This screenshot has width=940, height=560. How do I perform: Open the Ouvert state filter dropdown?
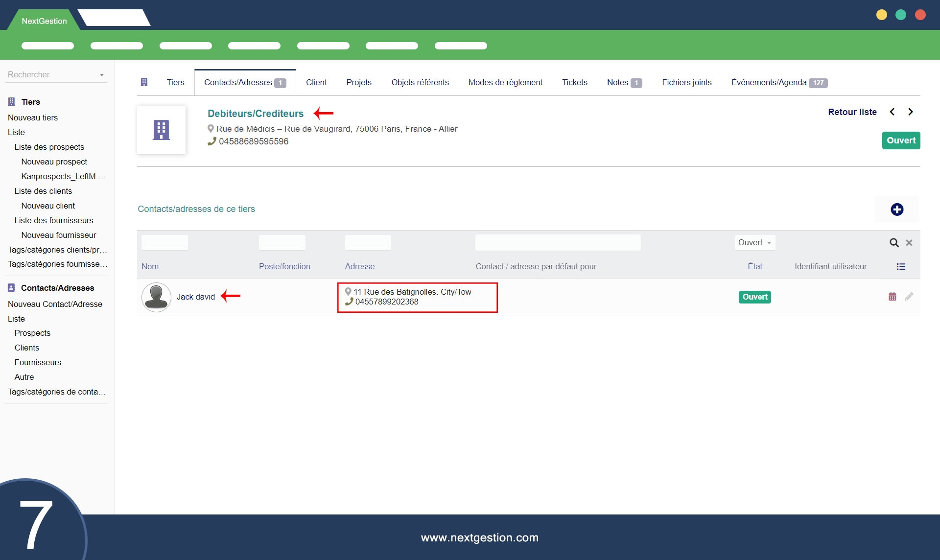pos(754,243)
